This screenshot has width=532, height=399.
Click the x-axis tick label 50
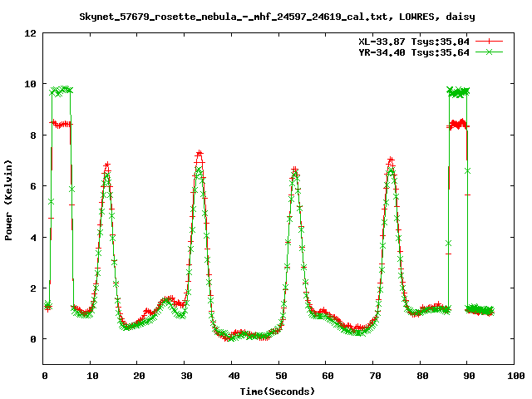[x=281, y=376]
